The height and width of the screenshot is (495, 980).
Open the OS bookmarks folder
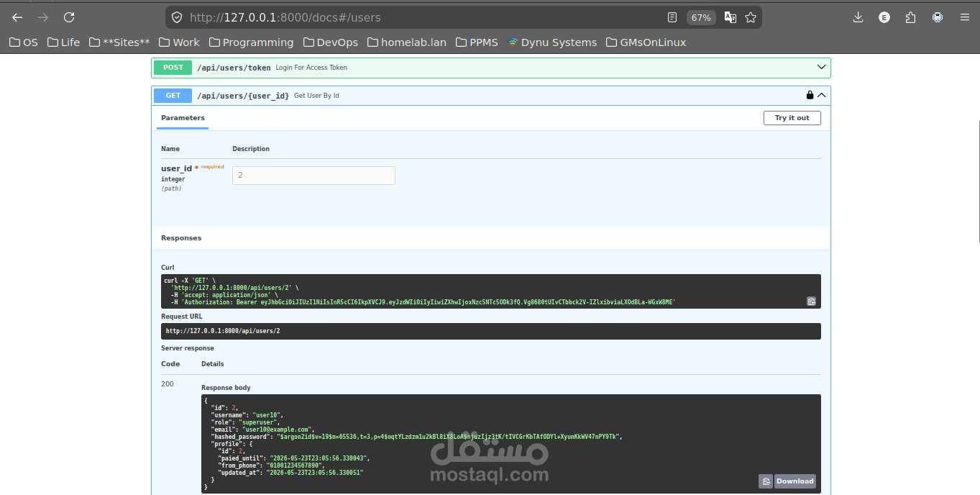24,42
